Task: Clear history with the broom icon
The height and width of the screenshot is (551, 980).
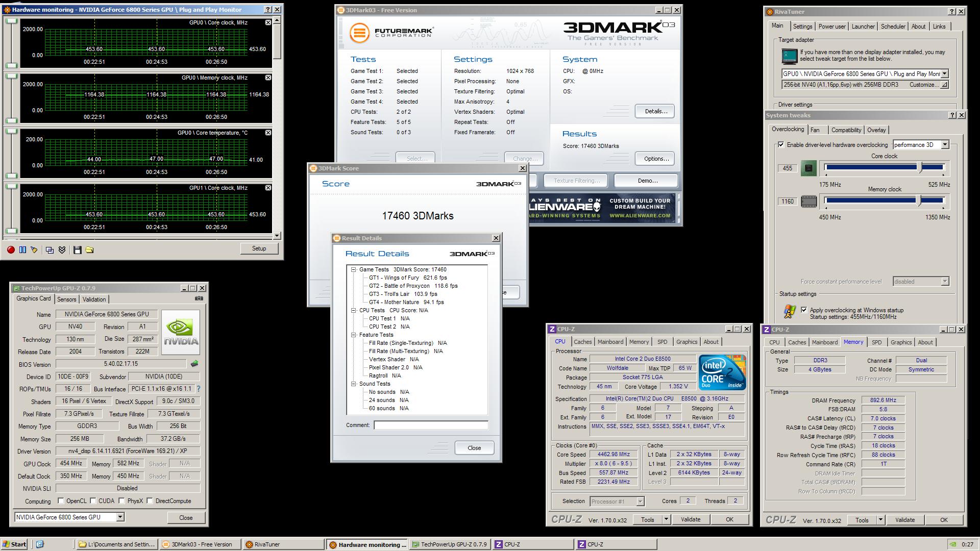Action: click(x=34, y=250)
